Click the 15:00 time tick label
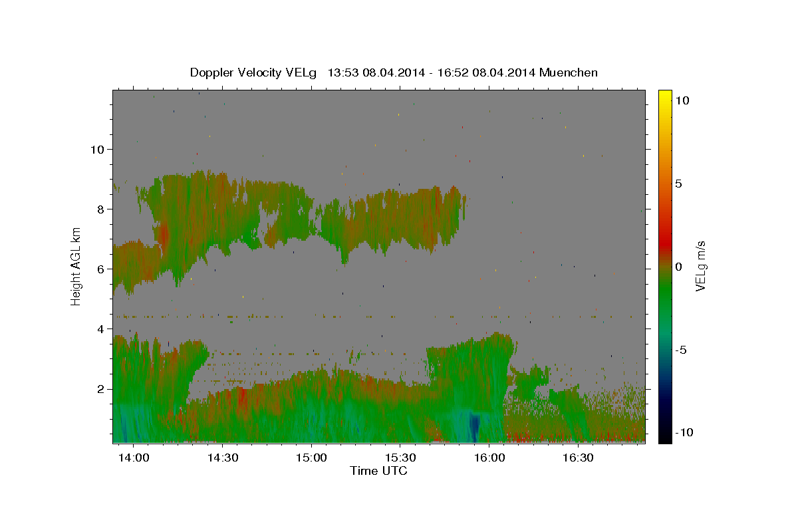Viewport: 798px width, 532px height. click(311, 458)
